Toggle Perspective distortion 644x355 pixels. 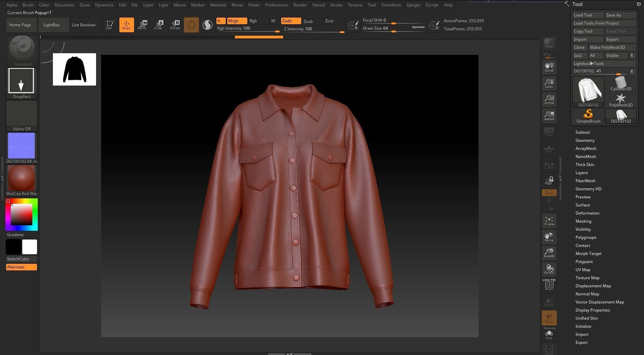549,132
